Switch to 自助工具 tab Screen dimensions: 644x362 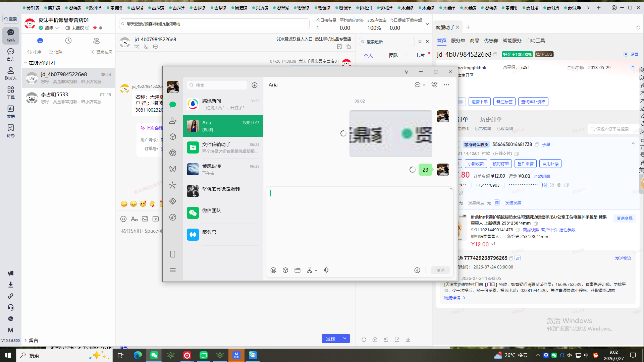pos(536,41)
